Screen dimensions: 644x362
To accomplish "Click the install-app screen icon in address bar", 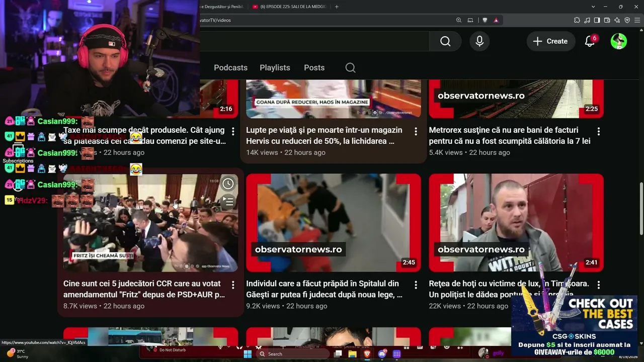I will pos(470,20).
